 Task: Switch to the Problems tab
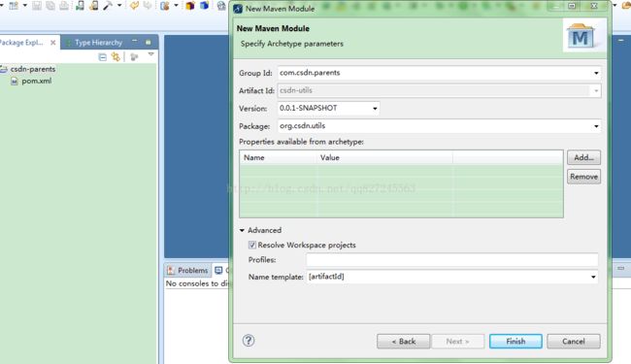coord(188,270)
